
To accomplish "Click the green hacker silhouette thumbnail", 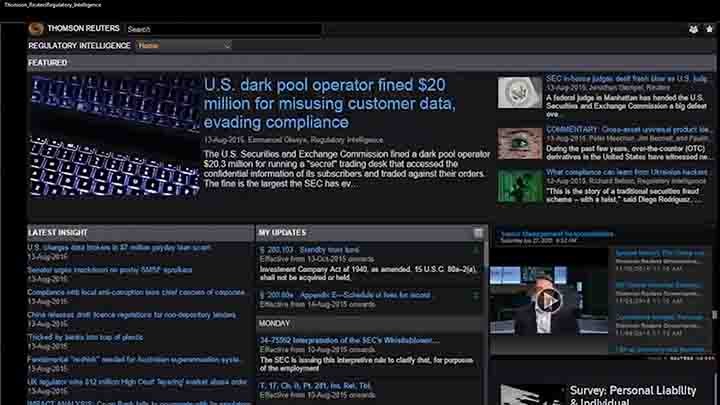I will pyautogui.click(x=520, y=186).
